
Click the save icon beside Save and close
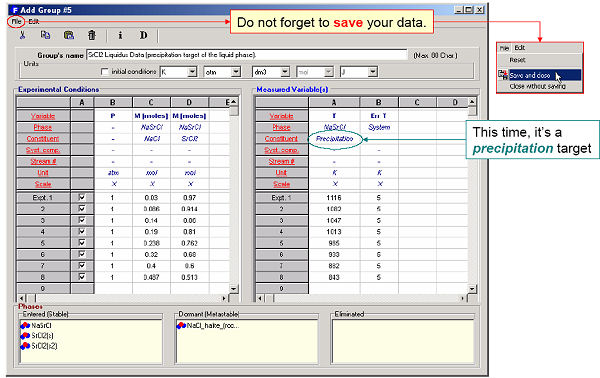pyautogui.click(x=502, y=74)
